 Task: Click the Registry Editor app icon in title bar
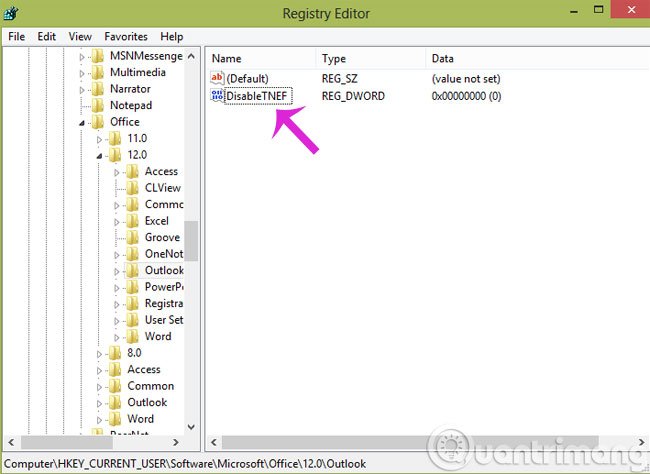tap(10, 12)
